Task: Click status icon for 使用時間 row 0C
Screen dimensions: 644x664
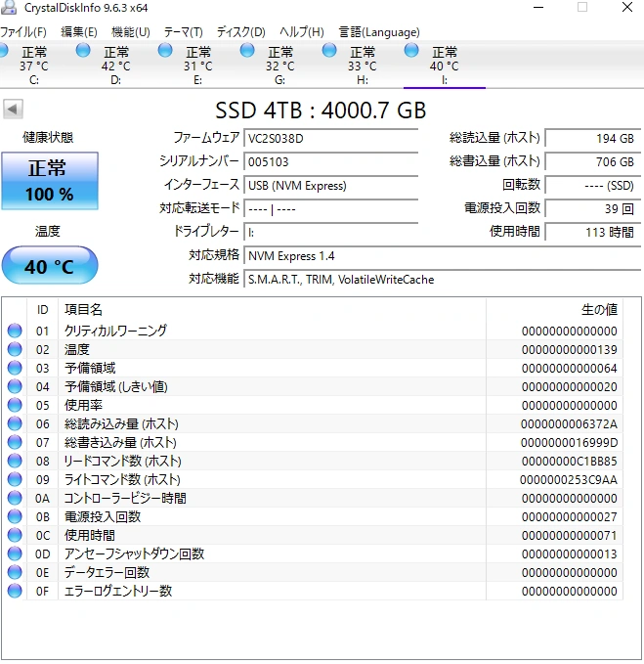Action: click(15, 535)
